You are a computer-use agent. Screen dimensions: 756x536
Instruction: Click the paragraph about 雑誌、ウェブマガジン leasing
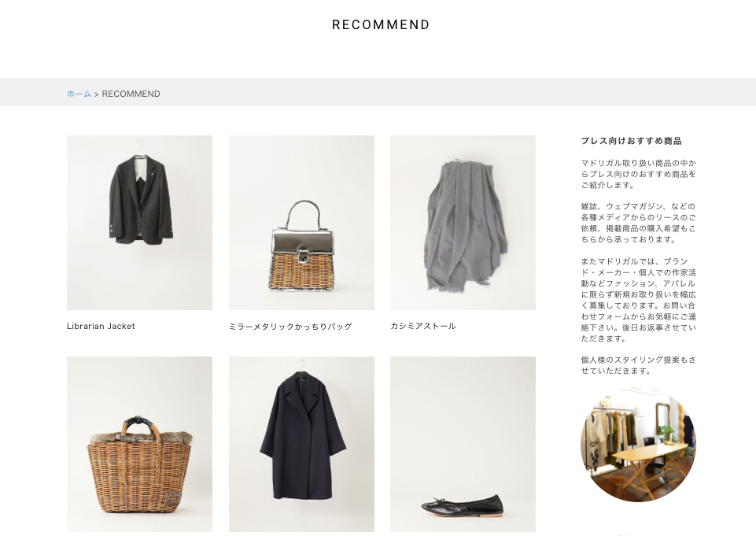click(638, 223)
